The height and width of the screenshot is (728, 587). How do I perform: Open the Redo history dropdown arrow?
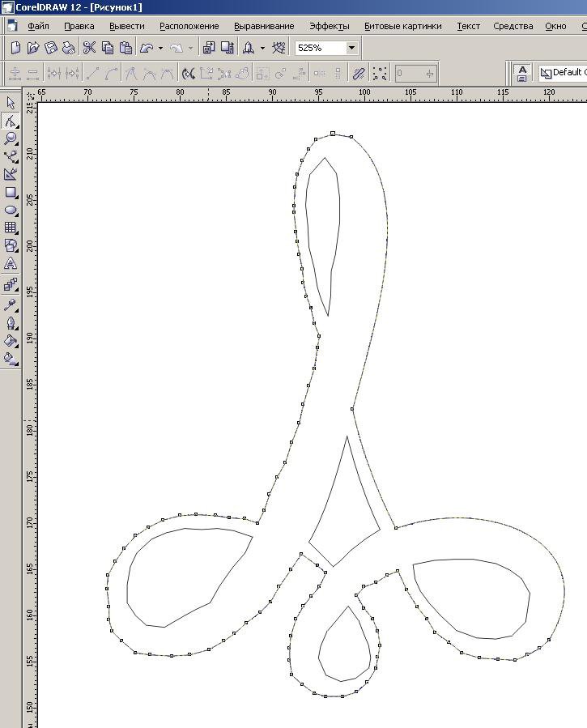coord(190,48)
